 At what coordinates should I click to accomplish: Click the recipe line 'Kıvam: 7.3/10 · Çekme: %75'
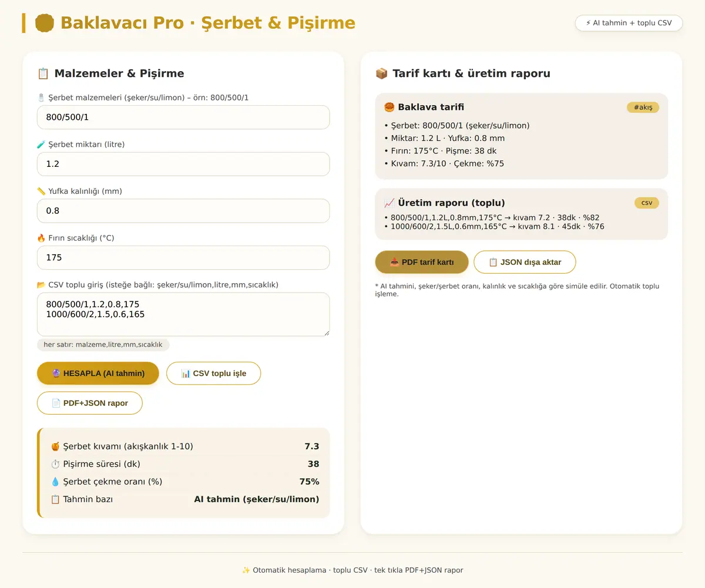pos(444,163)
